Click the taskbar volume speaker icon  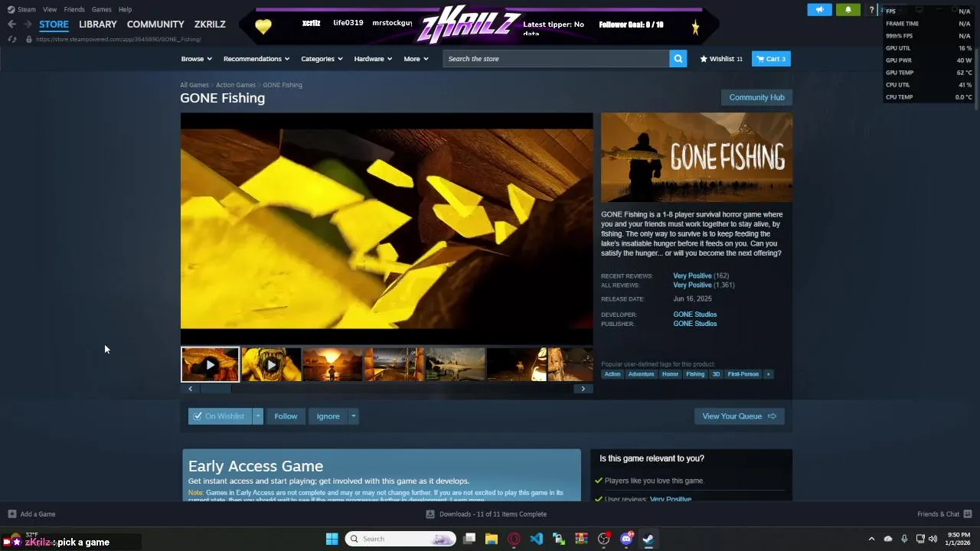tap(933, 539)
